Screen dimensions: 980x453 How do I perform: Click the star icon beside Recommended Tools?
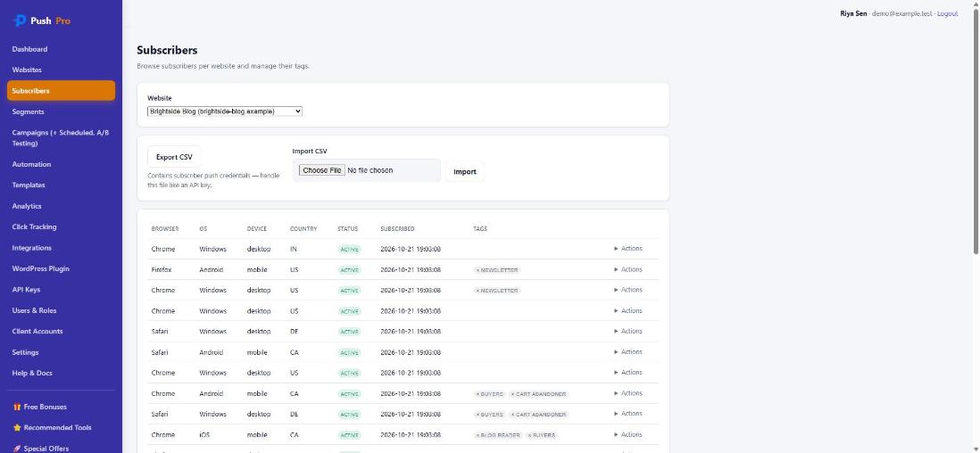pos(17,428)
